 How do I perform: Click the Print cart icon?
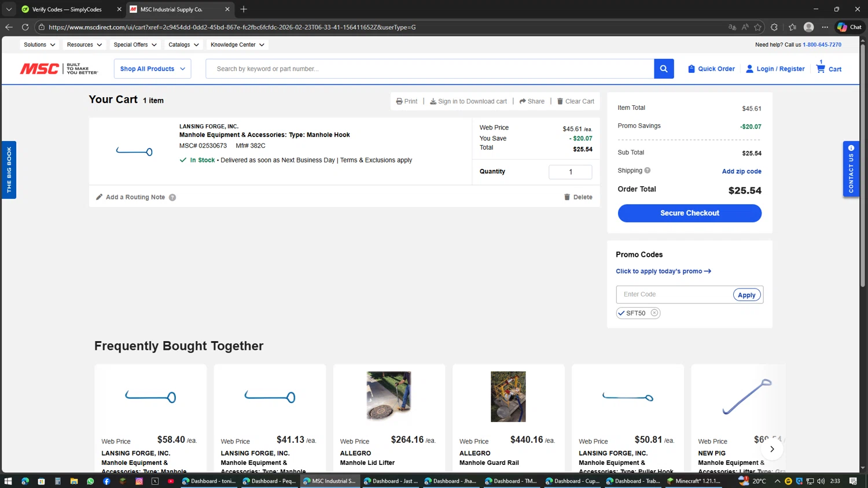click(x=399, y=101)
